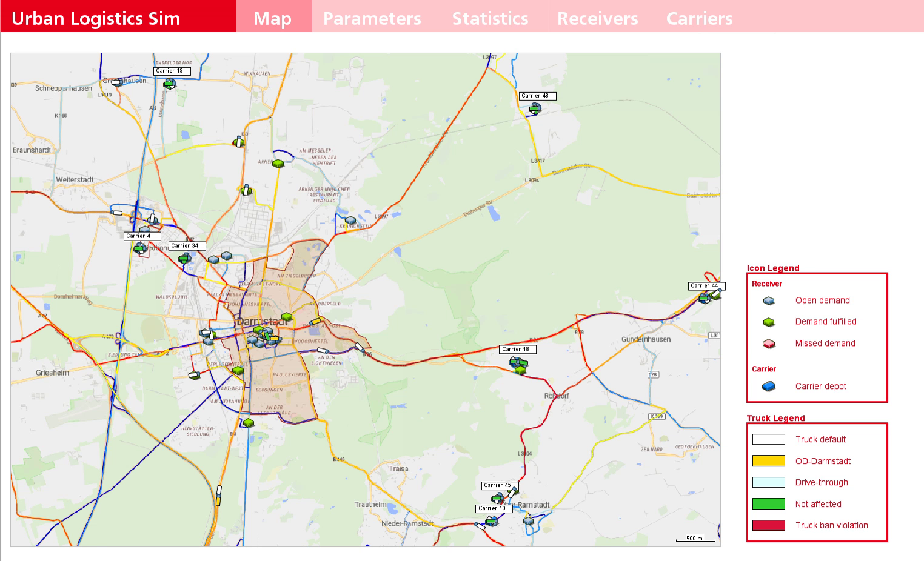Select fulfilled receiver near Verlegerviertel
This screenshot has width=924, height=561.
tap(238, 370)
